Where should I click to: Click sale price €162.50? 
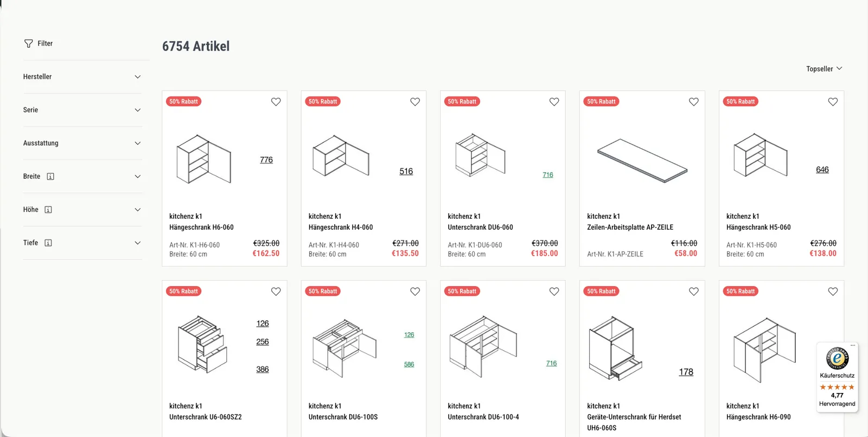(x=266, y=254)
